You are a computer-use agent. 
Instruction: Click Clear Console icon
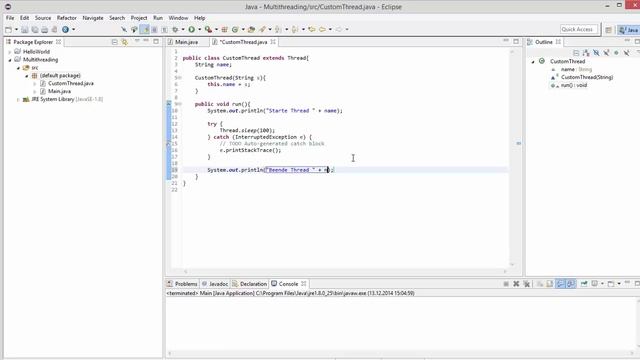540,284
